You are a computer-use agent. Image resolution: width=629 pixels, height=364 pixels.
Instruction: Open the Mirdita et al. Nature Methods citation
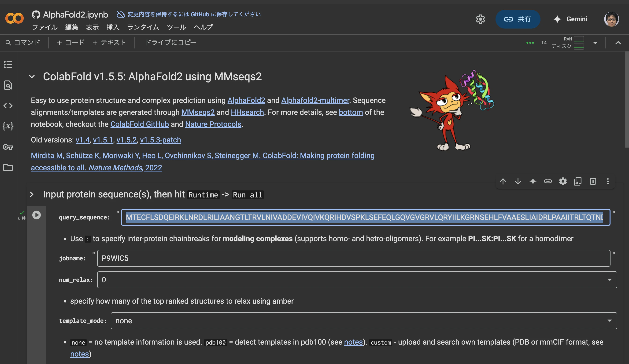pos(203,162)
